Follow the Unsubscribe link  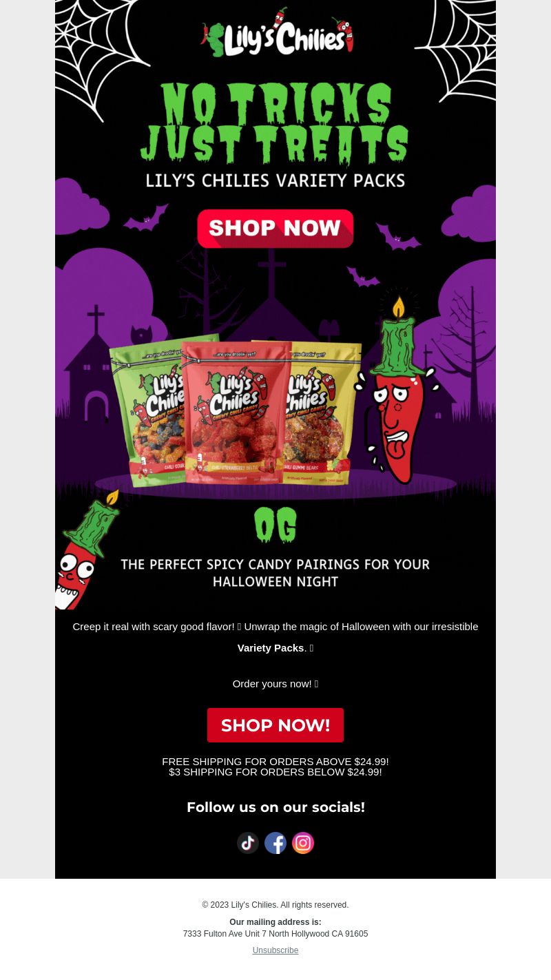tap(275, 950)
